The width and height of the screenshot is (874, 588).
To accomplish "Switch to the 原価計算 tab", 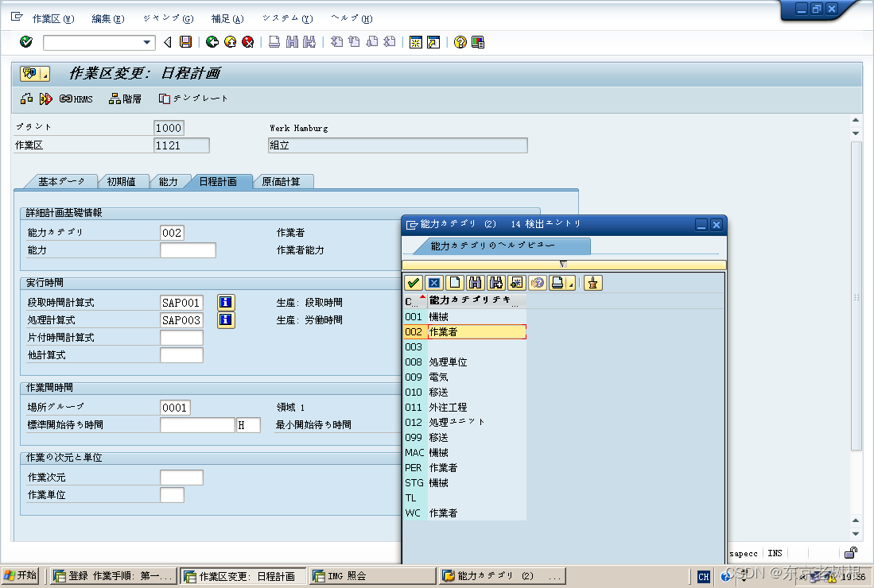I will click(x=284, y=181).
